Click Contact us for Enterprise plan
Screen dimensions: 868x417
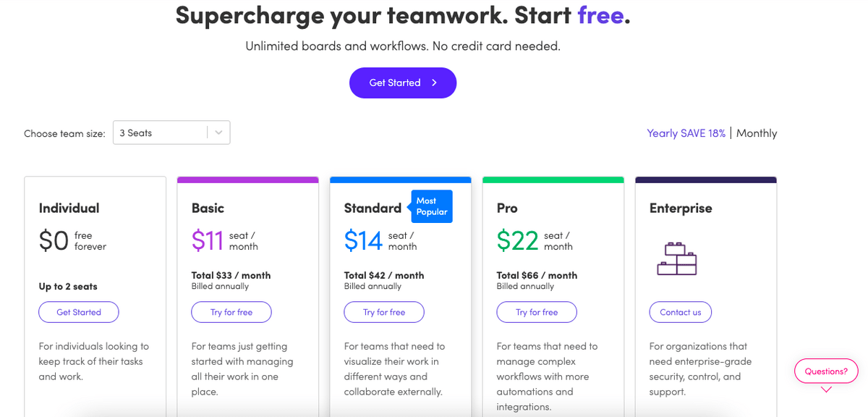pos(680,312)
